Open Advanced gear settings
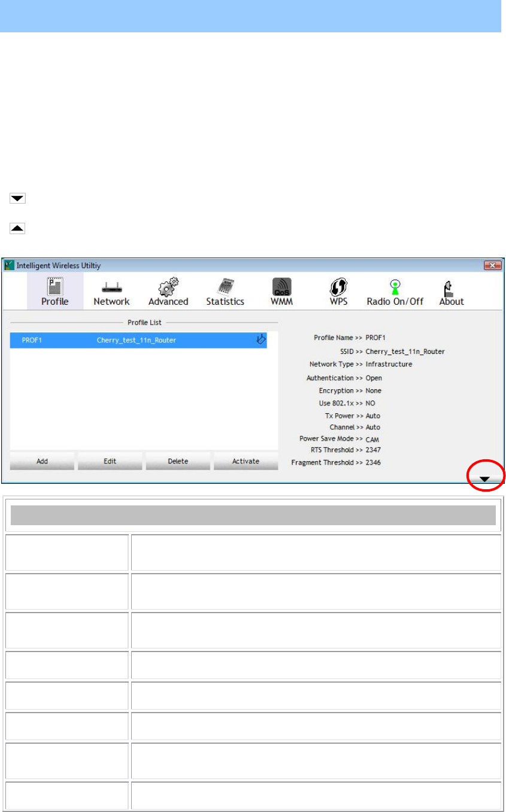Screen dimensions: 506x812 click(168, 291)
